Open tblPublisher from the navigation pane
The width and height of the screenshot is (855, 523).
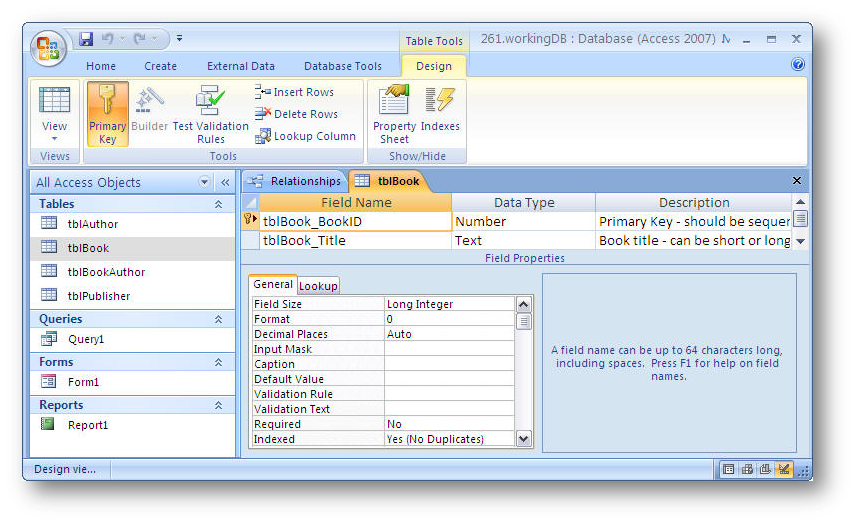(98, 296)
